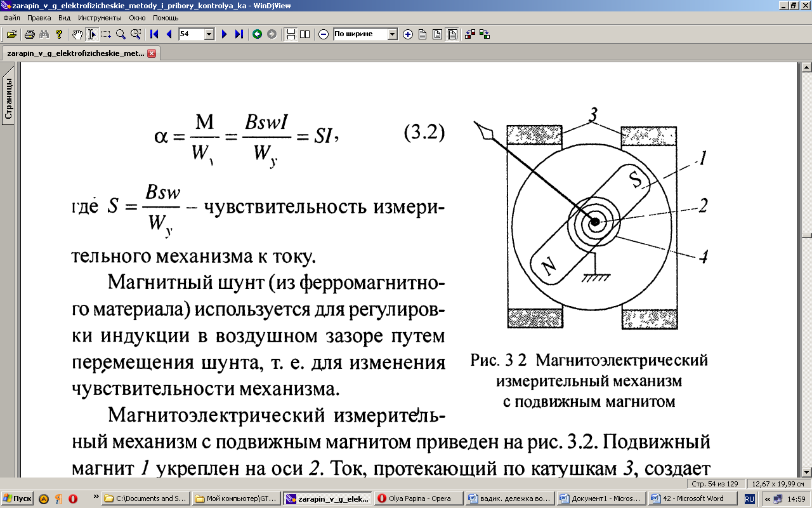The image size is (812, 508).
Task: Click the first page display mode icon
Action: (x=422, y=34)
